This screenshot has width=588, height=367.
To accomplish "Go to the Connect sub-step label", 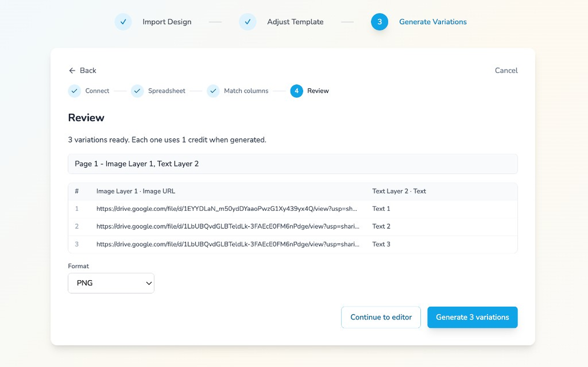I will pos(97,91).
